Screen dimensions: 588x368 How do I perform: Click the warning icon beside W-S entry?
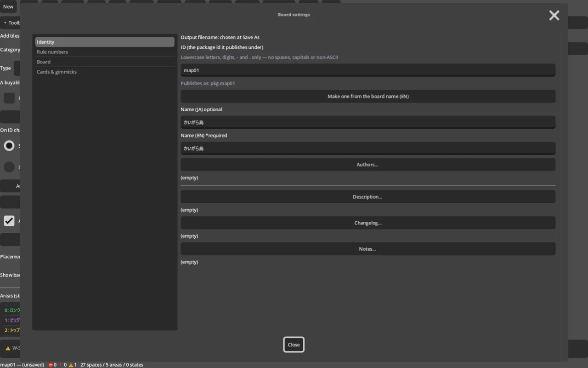8,348
